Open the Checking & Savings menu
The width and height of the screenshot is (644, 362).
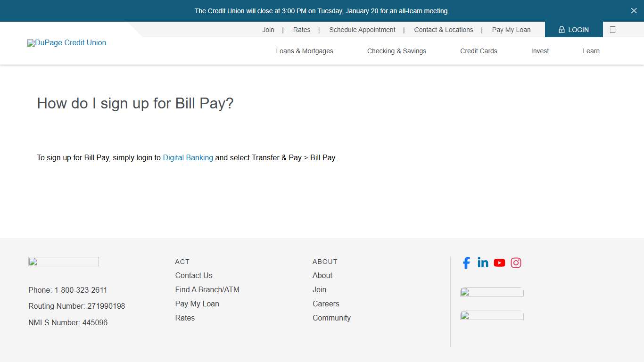pos(396,51)
